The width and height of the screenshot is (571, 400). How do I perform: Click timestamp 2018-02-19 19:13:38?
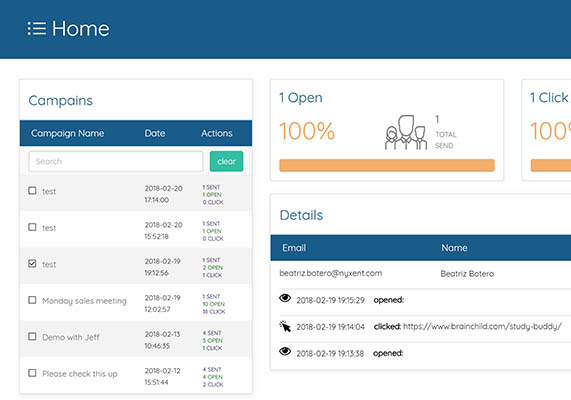pos(330,354)
